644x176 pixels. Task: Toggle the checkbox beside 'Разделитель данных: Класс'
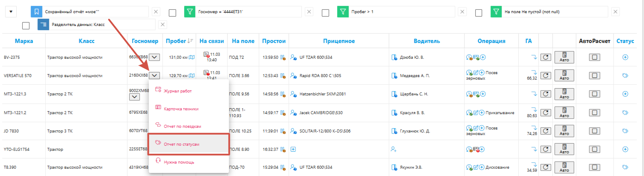click(x=26, y=26)
